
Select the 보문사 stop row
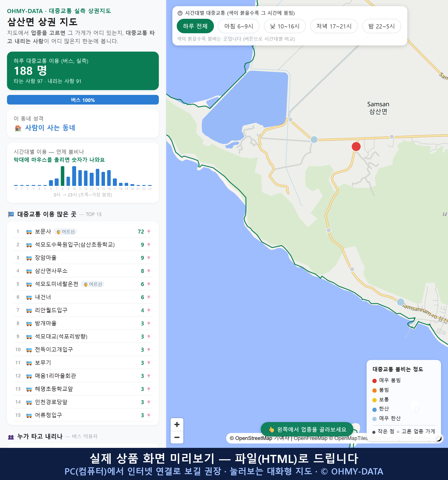coord(83,232)
